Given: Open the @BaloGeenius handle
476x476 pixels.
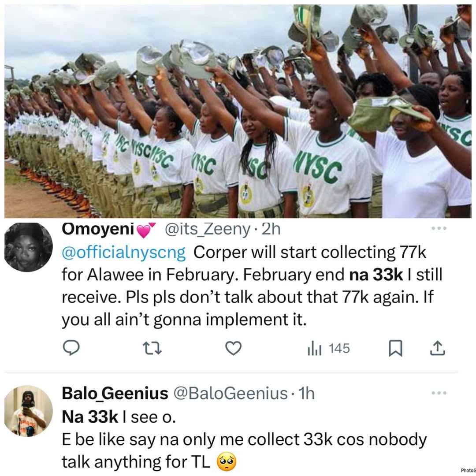Looking at the screenshot, I should 231,394.
